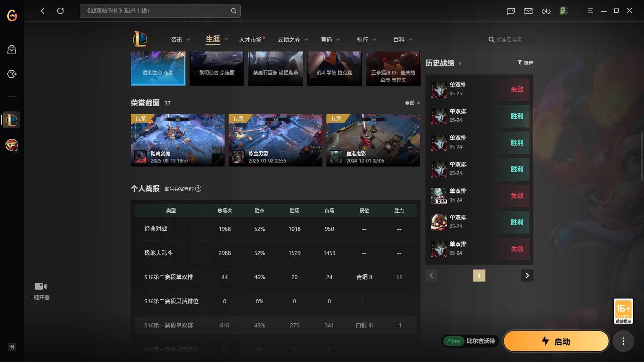Select the 战斗学院 拉克丝 skin card
Screen dimensions: 644x362
coord(334,68)
